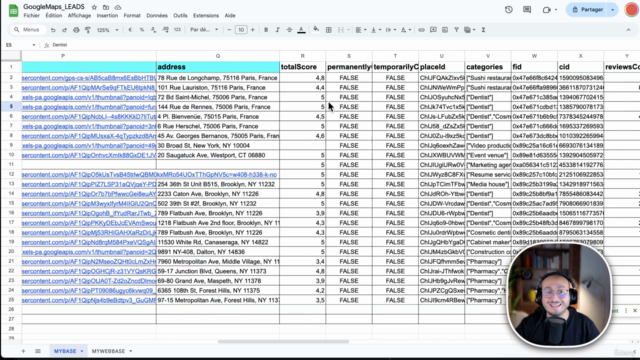Open the dropdown arrow beside Partager
The height and width of the screenshot is (360, 640).
[613, 9]
